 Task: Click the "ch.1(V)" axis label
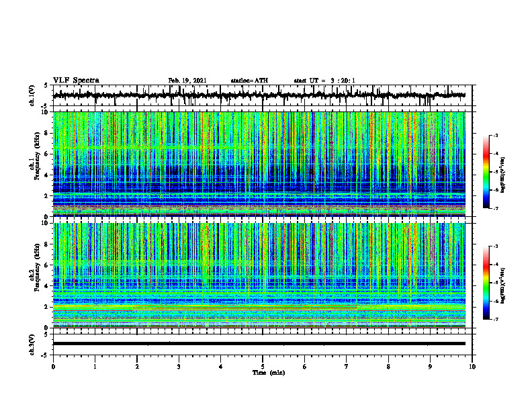(x=32, y=95)
